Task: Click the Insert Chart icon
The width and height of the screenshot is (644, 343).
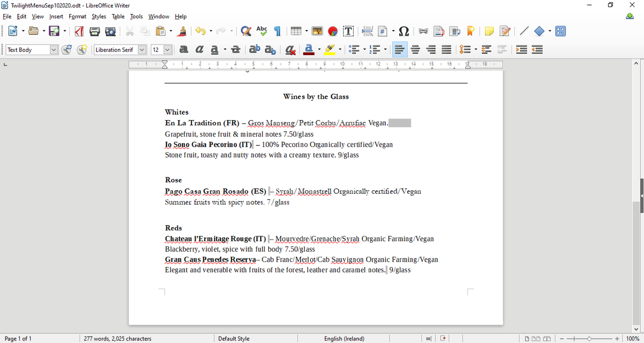Action: pyautogui.click(x=333, y=32)
